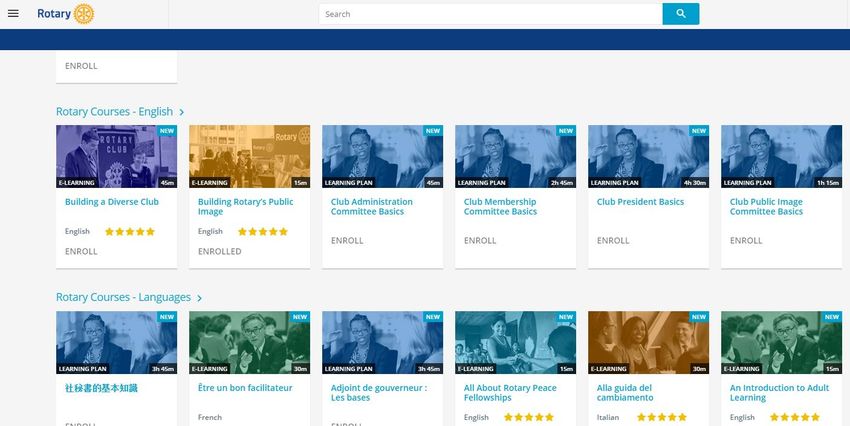The image size is (850, 426).
Task: Click the 4h 30m duration label
Action: pyautogui.click(x=694, y=183)
